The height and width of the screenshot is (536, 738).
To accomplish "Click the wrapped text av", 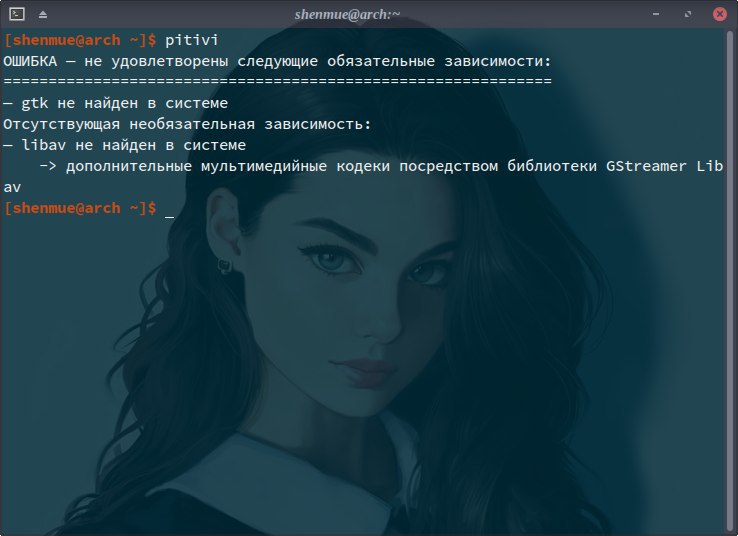I will point(12,187).
